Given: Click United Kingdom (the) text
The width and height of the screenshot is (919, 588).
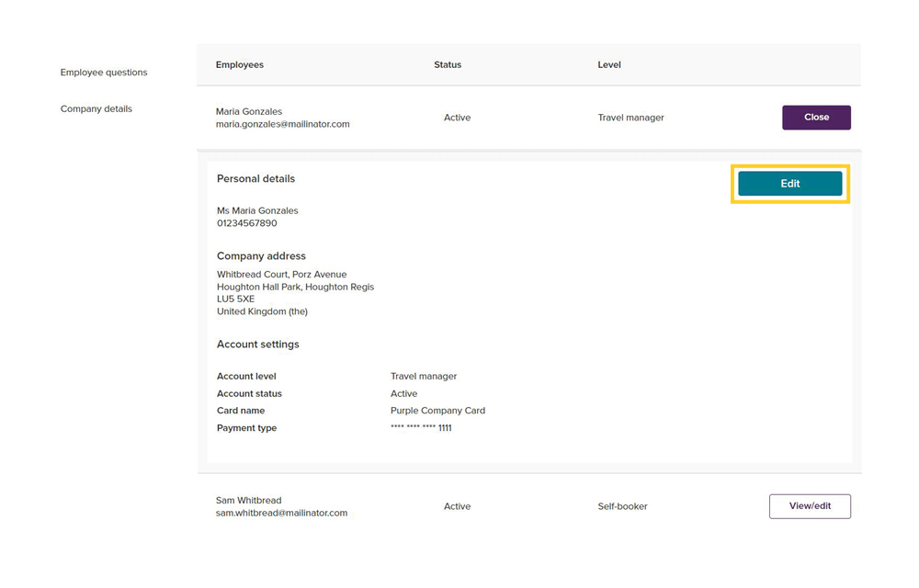Looking at the screenshot, I should click(262, 311).
